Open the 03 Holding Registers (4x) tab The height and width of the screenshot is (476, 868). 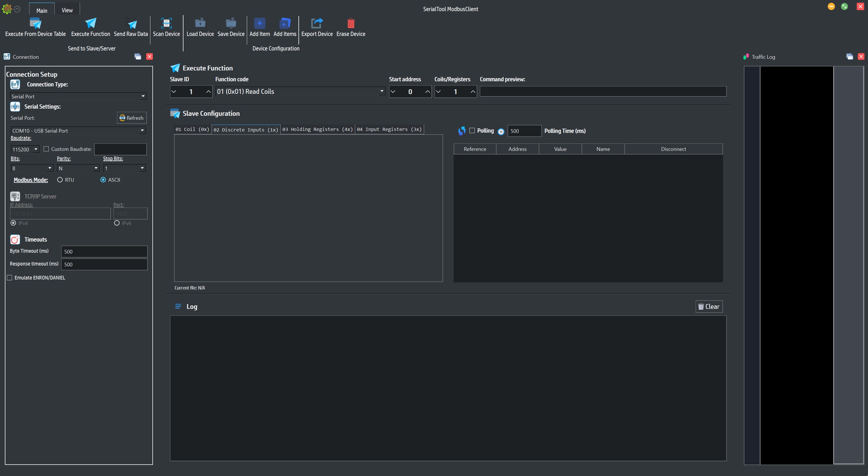[317, 129]
